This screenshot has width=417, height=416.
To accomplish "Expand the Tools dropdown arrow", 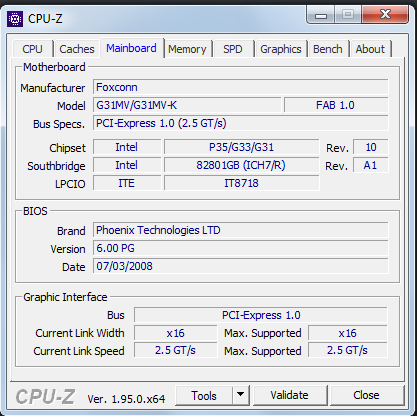I will click(x=240, y=396).
